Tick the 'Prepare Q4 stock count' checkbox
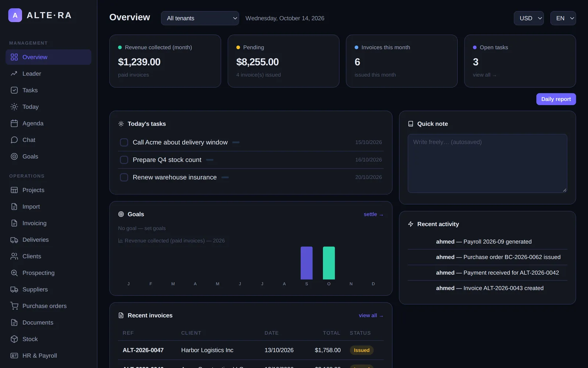 click(x=124, y=160)
